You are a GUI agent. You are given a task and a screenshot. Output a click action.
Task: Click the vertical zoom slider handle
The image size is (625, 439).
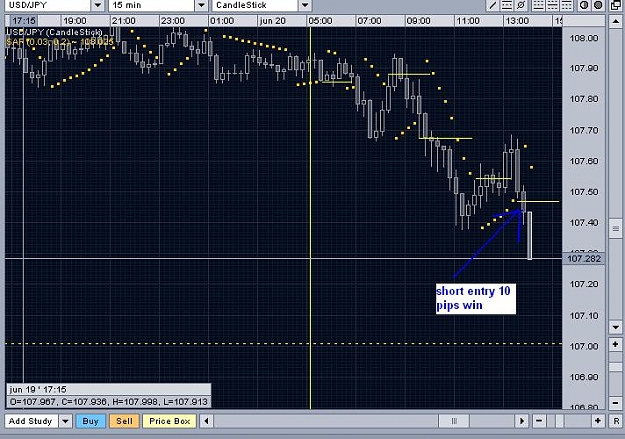(x=615, y=367)
